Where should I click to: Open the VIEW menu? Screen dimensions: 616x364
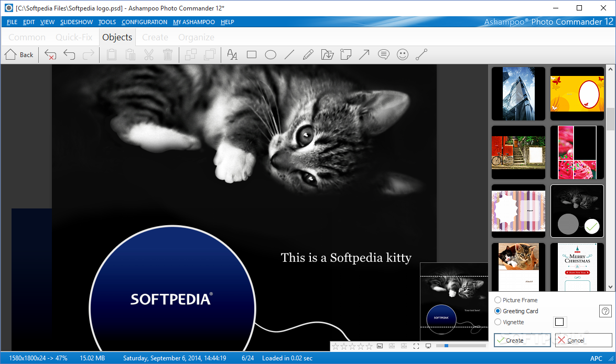[47, 22]
